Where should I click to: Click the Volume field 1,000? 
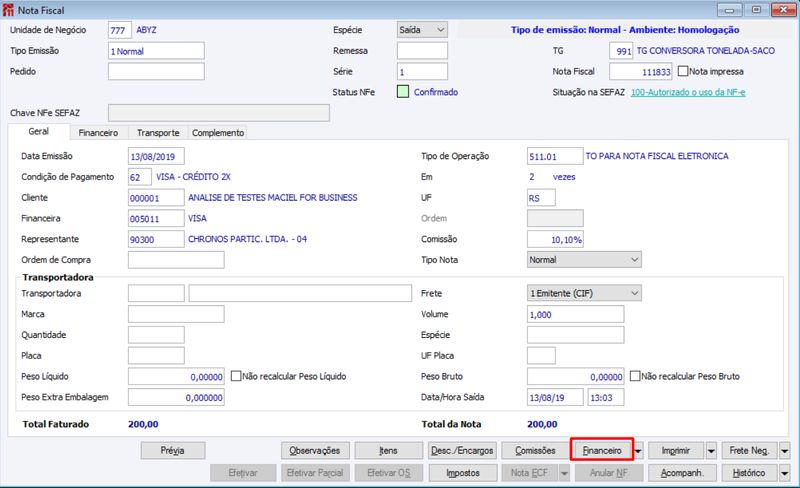(x=576, y=314)
